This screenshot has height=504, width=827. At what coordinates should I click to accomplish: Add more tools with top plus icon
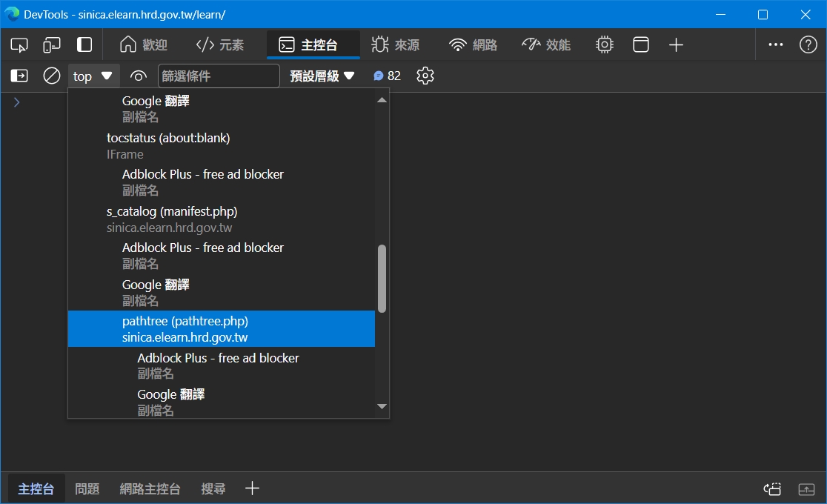tap(676, 45)
